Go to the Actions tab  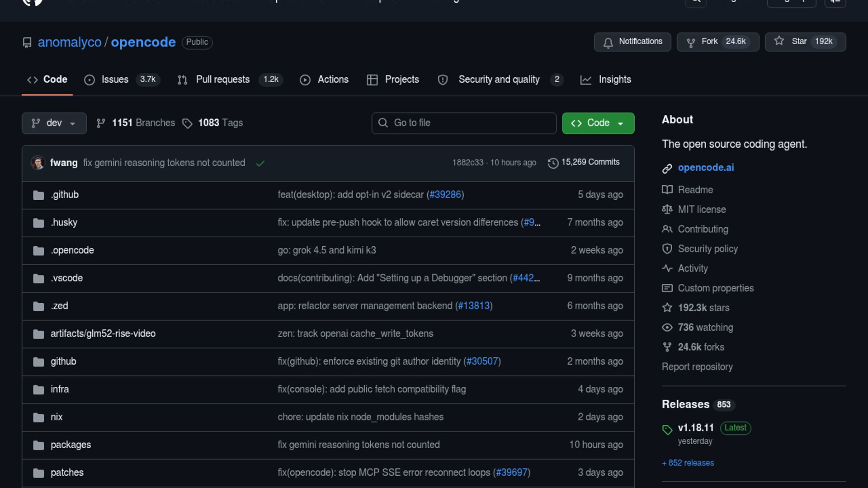click(324, 80)
